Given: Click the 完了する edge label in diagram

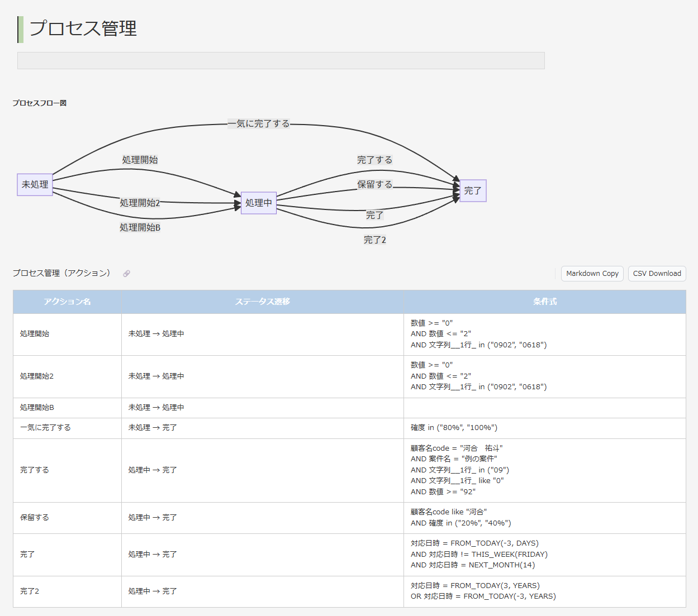Looking at the screenshot, I should coord(374,160).
